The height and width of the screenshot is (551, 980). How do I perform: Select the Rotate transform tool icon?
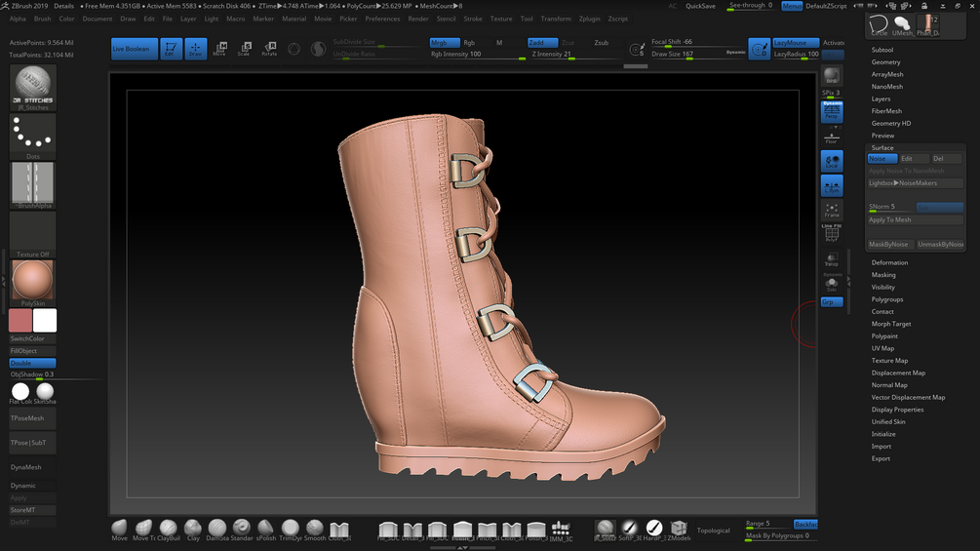269,48
